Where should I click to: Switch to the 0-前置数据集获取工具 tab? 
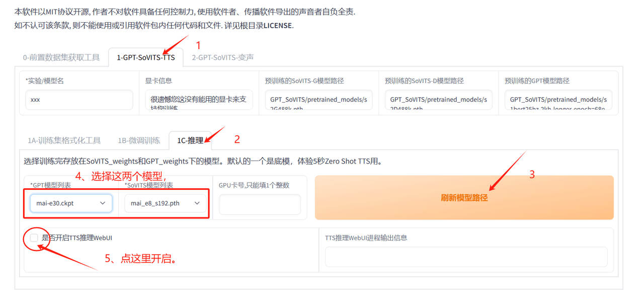(x=61, y=57)
